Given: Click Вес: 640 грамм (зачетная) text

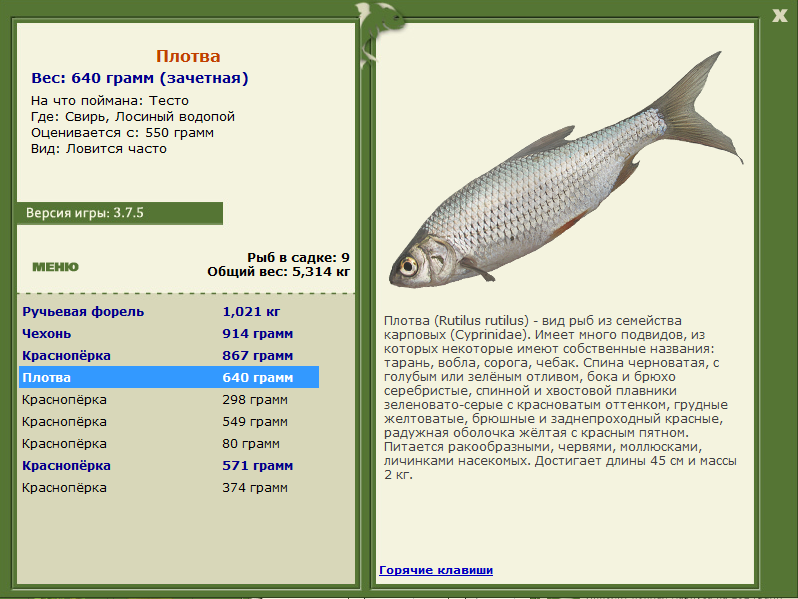Looking at the screenshot, I should pos(140,78).
